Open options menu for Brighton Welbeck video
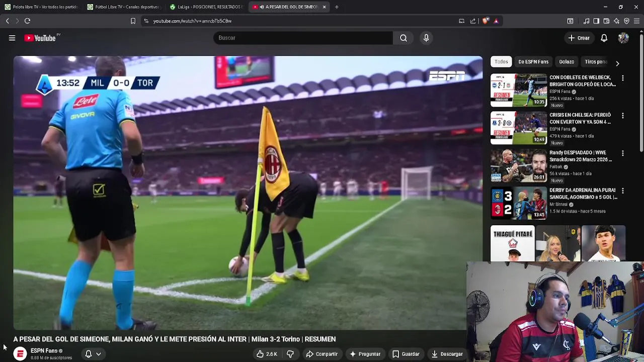The height and width of the screenshot is (362, 644). click(x=622, y=78)
